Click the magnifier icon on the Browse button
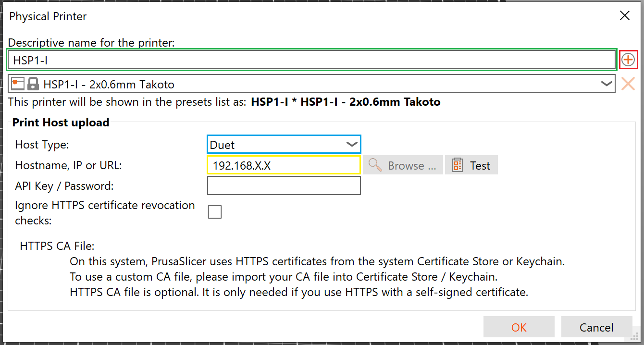 [x=375, y=166]
